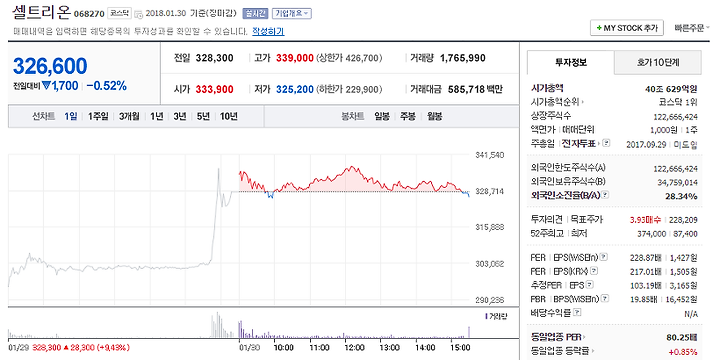This screenshot has height=360, width=720.
Task: Click the red intraday price line chart
Action: tap(354, 181)
